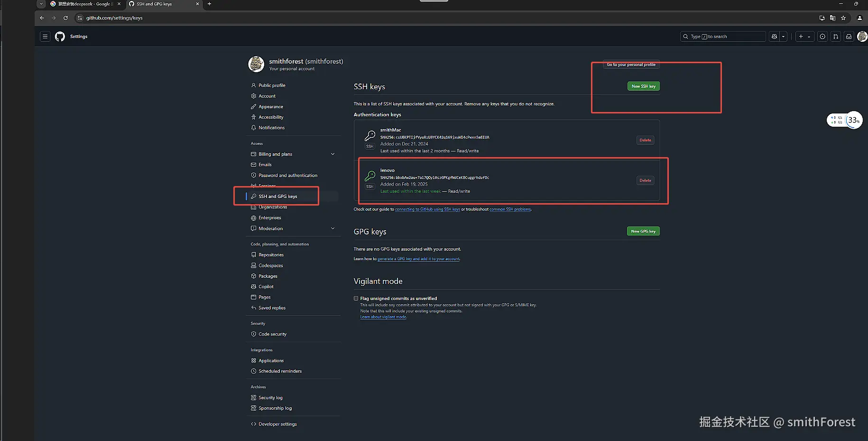Open the GitHub homepage via Octocat logo

pyautogui.click(x=60, y=37)
